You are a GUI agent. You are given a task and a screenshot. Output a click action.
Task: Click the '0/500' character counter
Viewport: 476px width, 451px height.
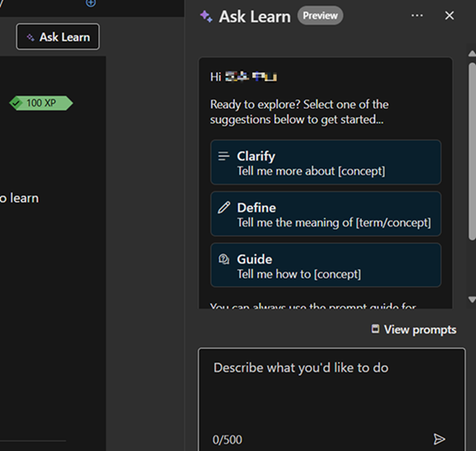tap(228, 439)
